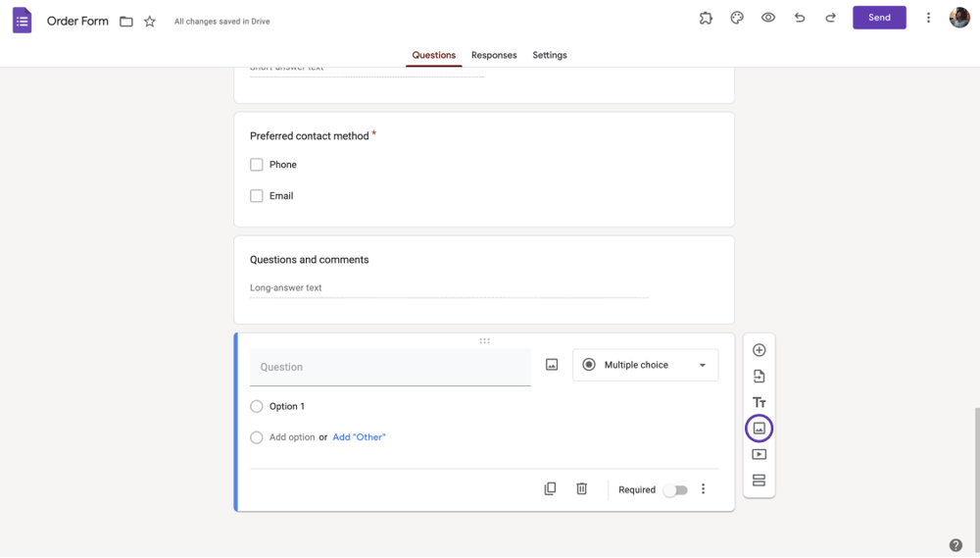
Task: Click the add image icon in sidebar
Action: pos(759,429)
